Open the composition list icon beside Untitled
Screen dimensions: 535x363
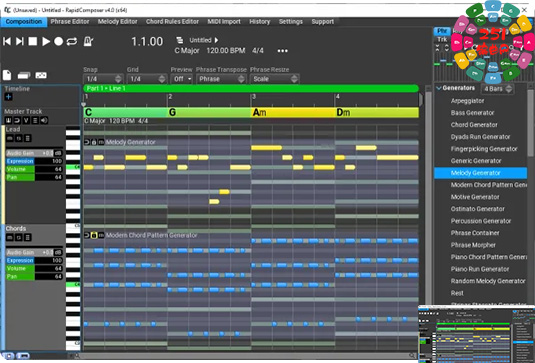click(x=179, y=40)
